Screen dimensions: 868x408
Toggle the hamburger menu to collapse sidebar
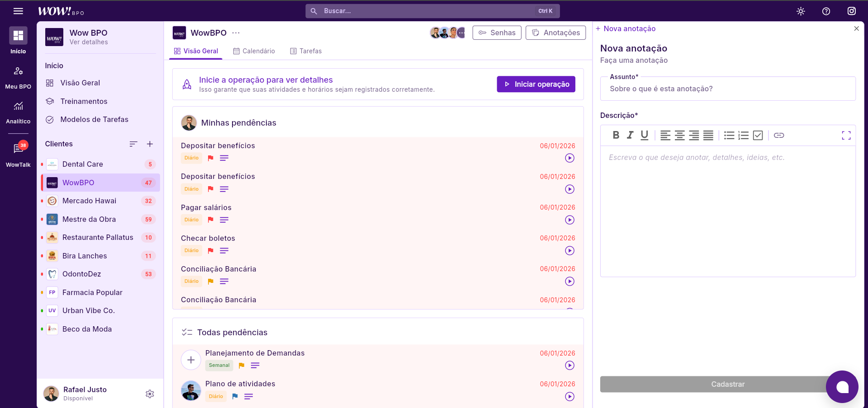point(18,11)
